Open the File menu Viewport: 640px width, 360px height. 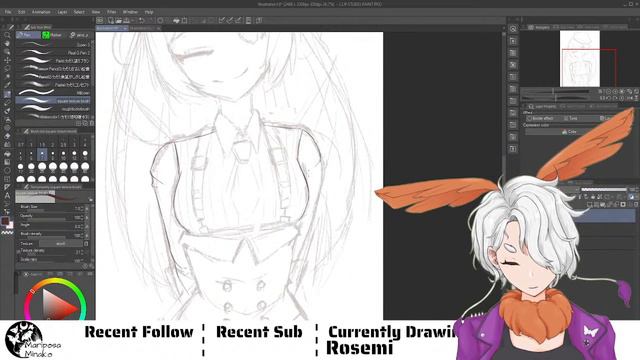(8, 12)
